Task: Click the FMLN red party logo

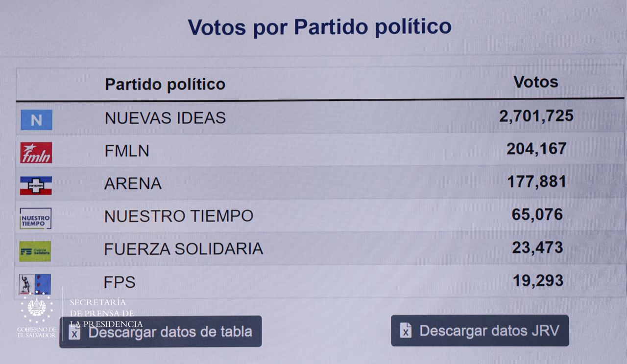Action: coord(36,153)
